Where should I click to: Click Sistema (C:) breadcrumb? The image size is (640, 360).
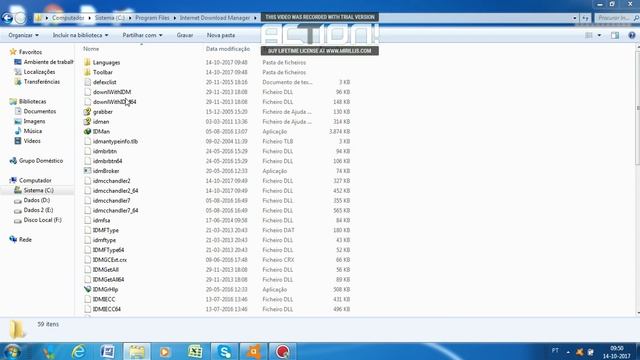pyautogui.click(x=110, y=18)
